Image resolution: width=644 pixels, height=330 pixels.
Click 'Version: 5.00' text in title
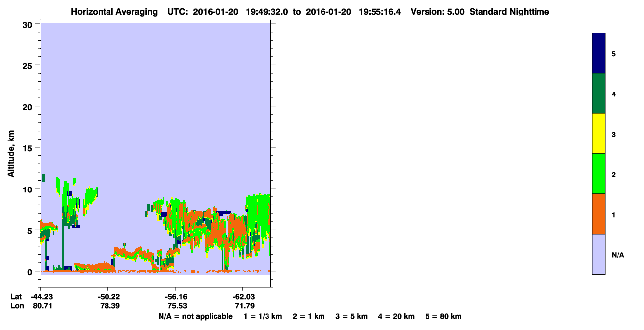pyautogui.click(x=437, y=12)
